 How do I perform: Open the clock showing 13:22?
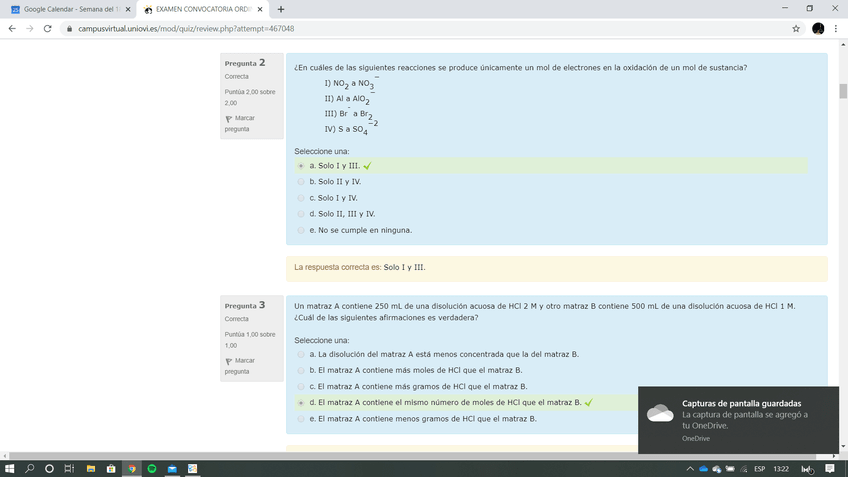pos(781,469)
